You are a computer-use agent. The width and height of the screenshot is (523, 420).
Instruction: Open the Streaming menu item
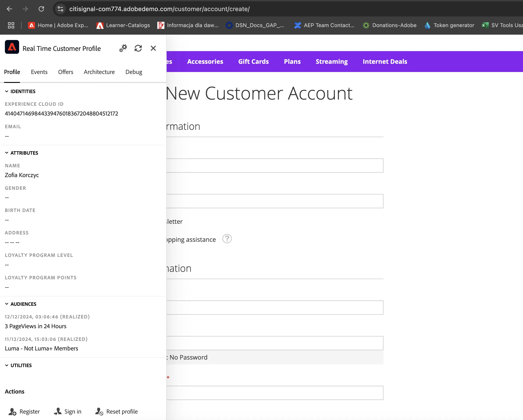(331, 62)
